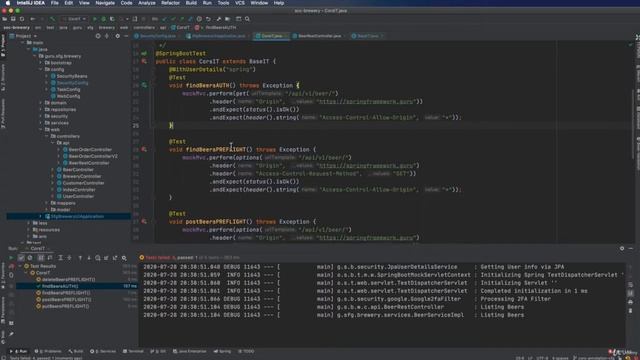The height and width of the screenshot is (360, 640).
Task: Open the Navigate menu
Action: click(105, 3)
